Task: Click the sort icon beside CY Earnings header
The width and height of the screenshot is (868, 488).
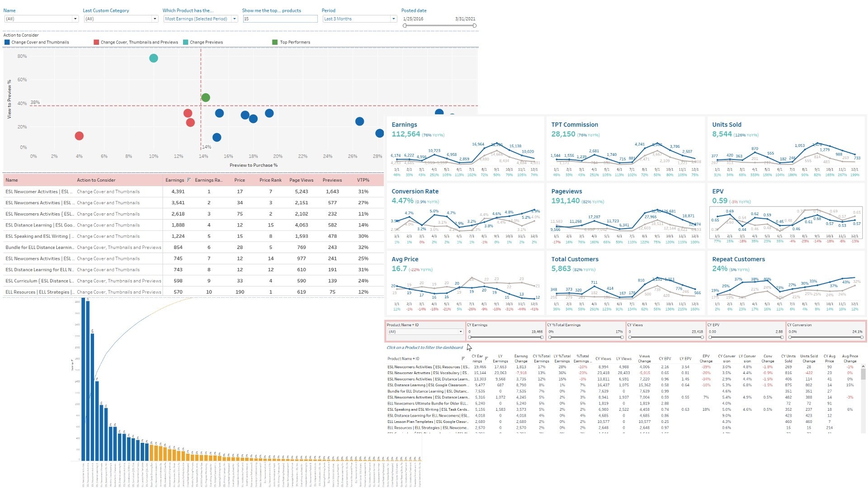Action: [486, 359]
